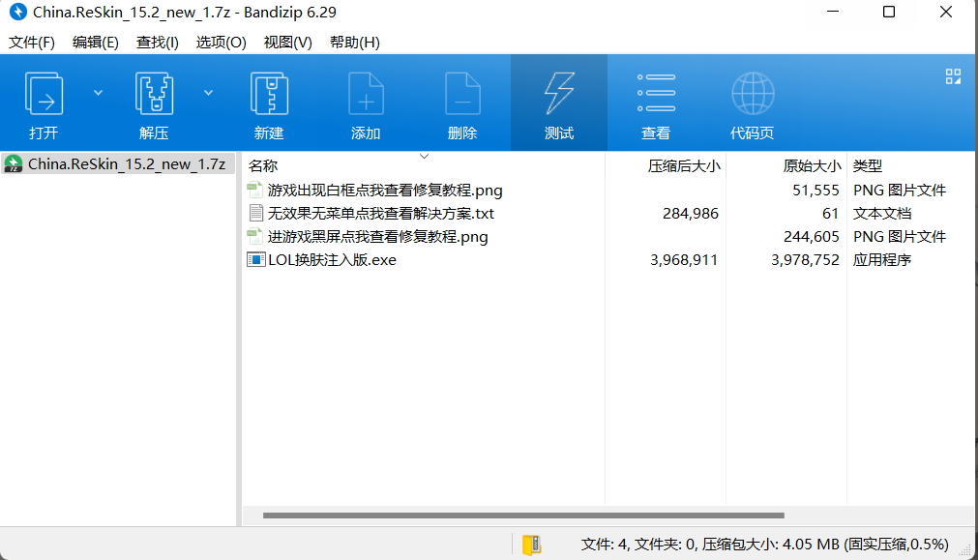Screen dimensions: 978x560
Task: Click the original size value 244,605
Action: (x=812, y=236)
